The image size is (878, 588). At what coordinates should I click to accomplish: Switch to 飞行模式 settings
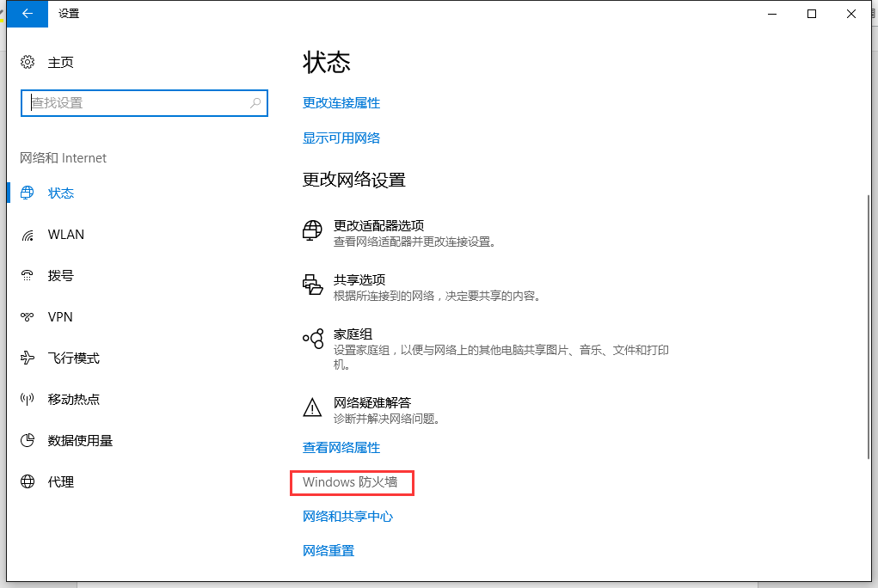point(73,358)
